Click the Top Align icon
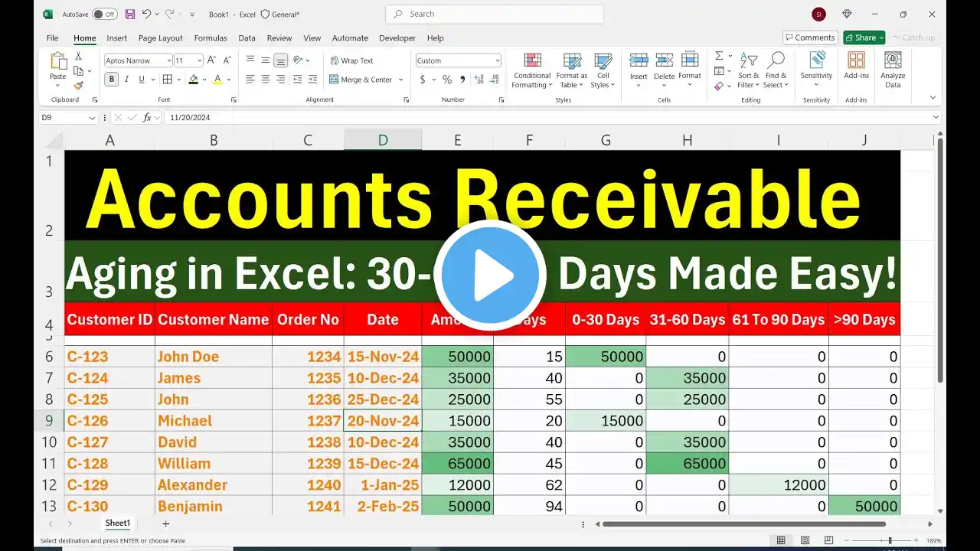 250,60
